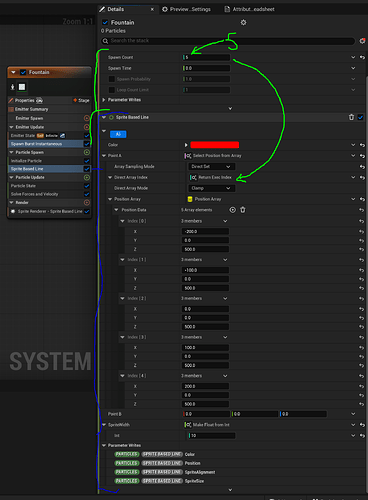Add module to the Particle Spawn group
Viewport: 368px width, 500px height.
coord(87,152)
